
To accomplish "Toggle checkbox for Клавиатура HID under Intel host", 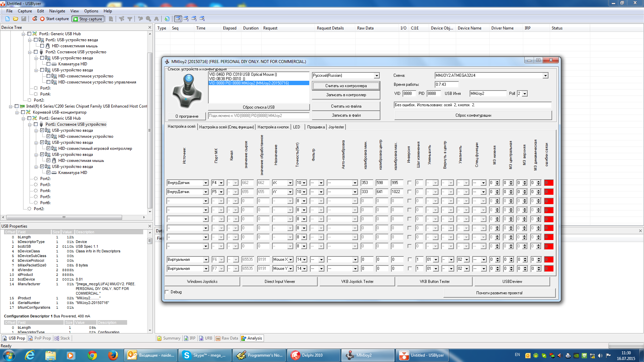I will pyautogui.click(x=48, y=173).
